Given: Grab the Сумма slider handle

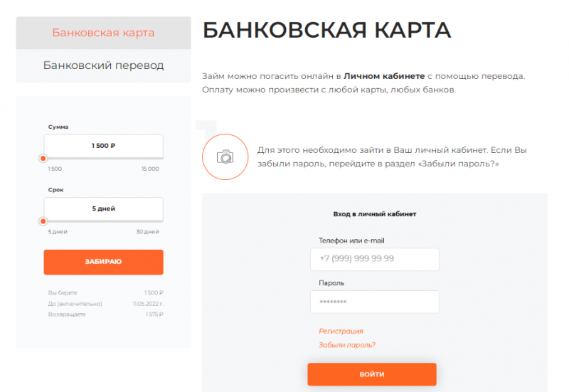Looking at the screenshot, I should coord(43,159).
